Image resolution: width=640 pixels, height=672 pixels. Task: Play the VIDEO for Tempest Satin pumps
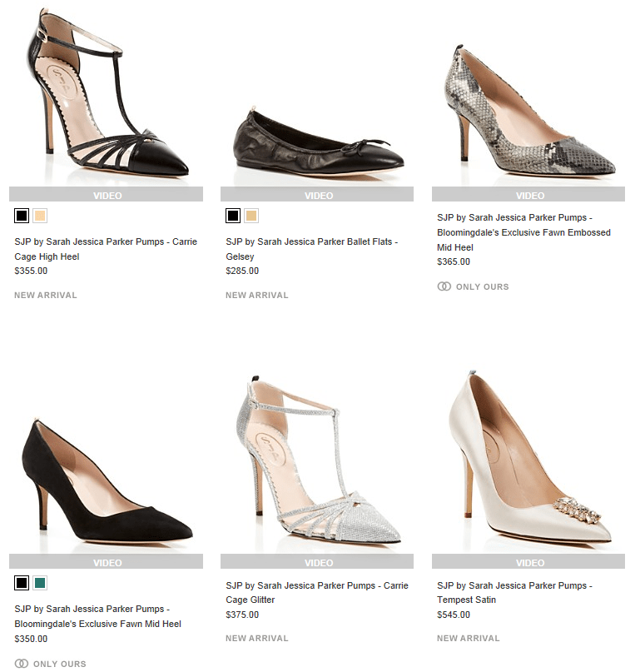pos(530,561)
